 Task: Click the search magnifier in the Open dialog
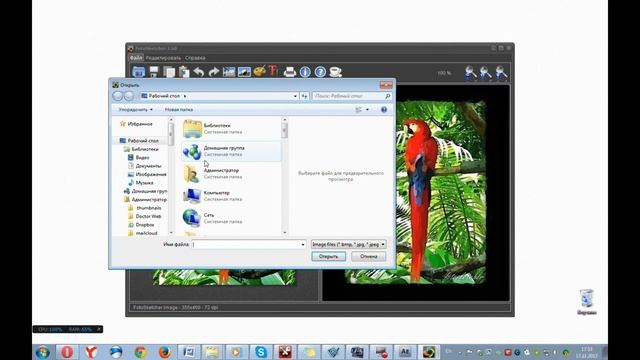coord(387,96)
